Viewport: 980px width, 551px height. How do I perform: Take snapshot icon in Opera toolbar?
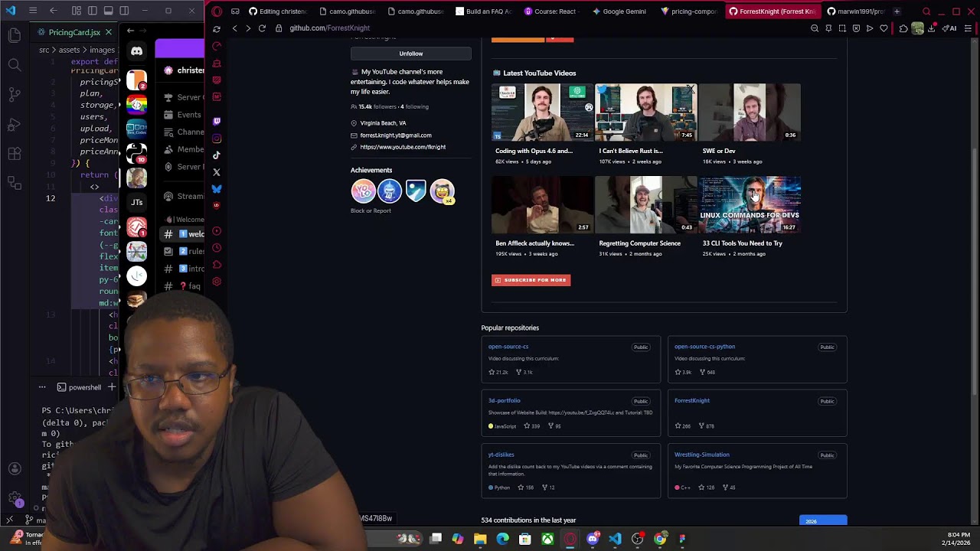[x=842, y=28]
